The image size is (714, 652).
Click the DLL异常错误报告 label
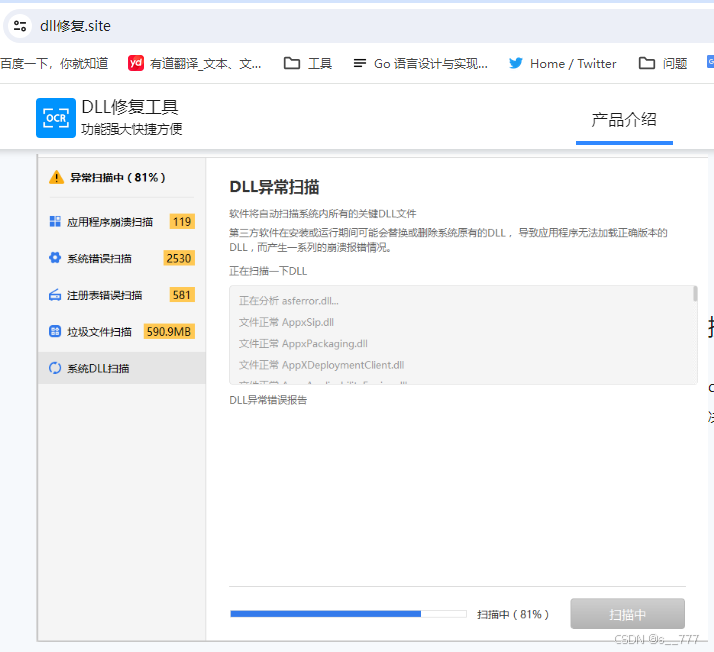coord(268,400)
